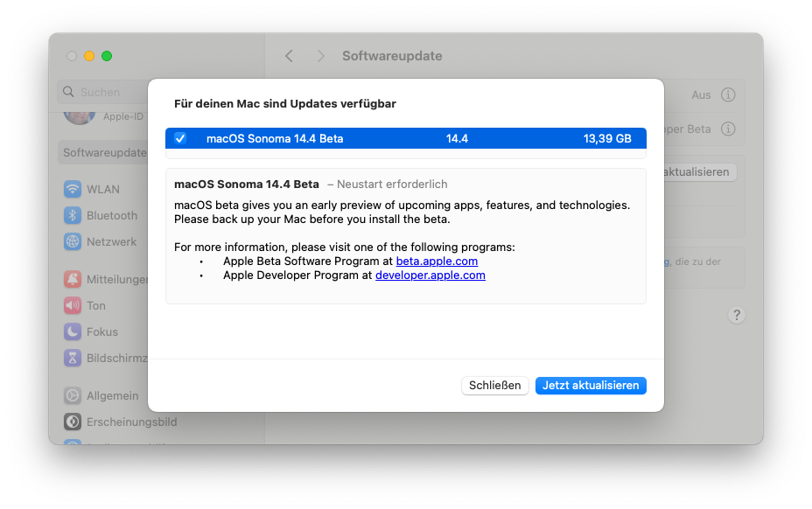Go back with the left chevron
This screenshot has width=812, height=509.
click(289, 56)
